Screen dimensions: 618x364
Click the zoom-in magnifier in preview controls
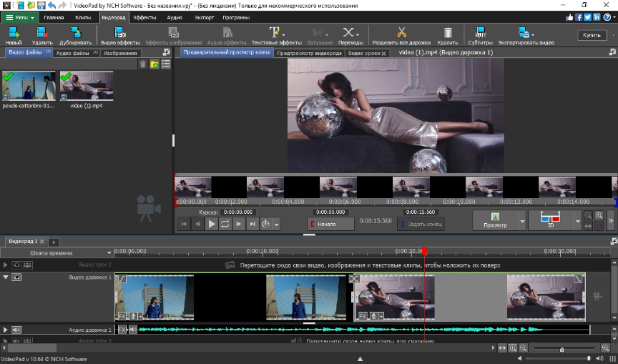point(599,215)
